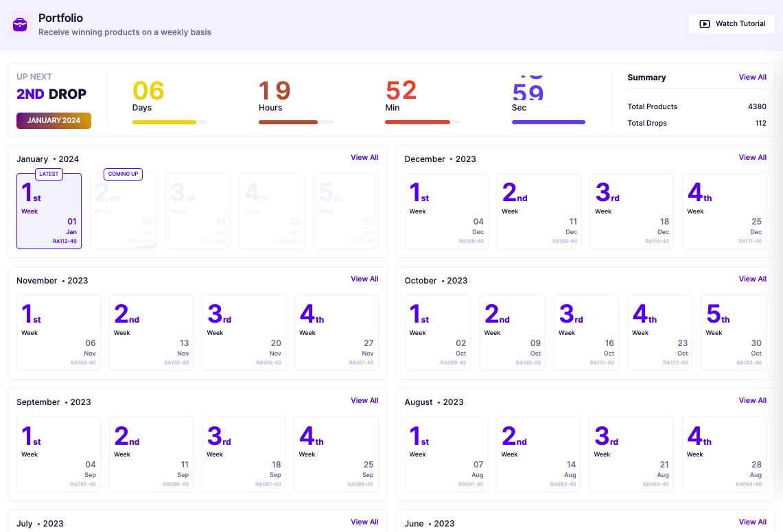Open View All for the Summary panel
783x532 pixels.
(x=752, y=77)
